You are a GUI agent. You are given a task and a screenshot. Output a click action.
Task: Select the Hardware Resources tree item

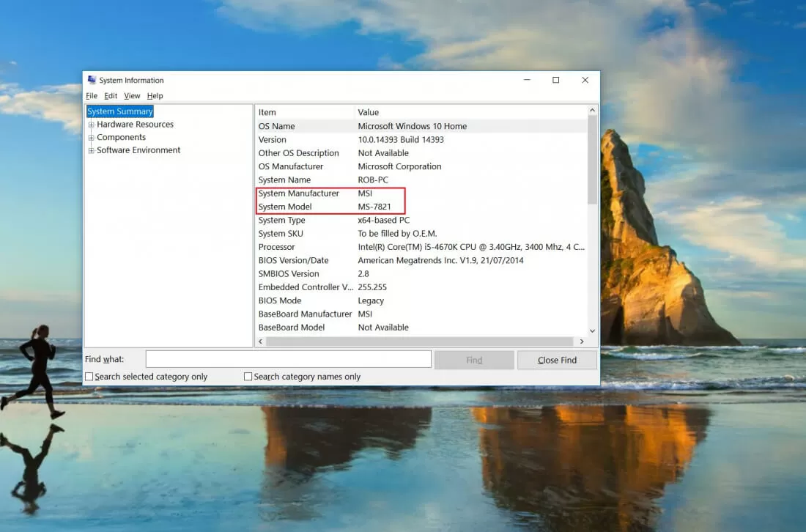click(136, 125)
